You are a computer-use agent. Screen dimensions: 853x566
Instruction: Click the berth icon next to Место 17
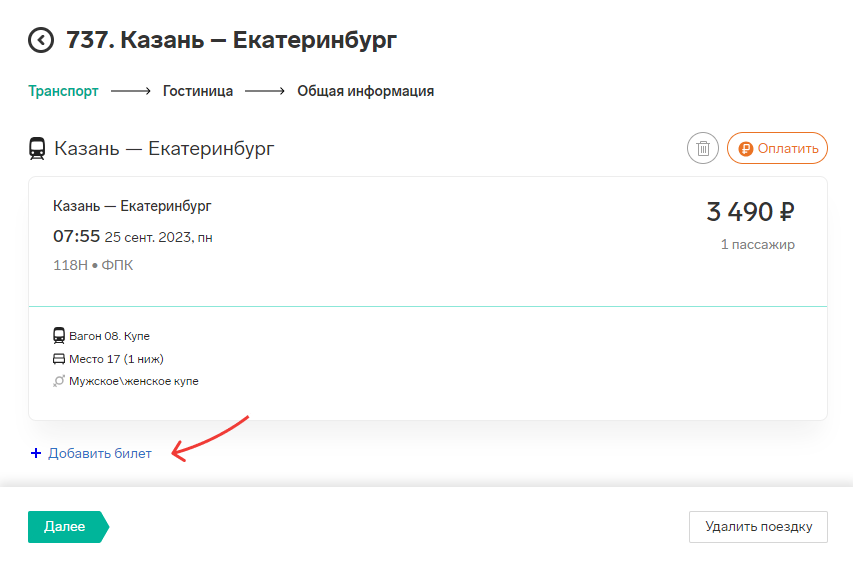point(59,359)
